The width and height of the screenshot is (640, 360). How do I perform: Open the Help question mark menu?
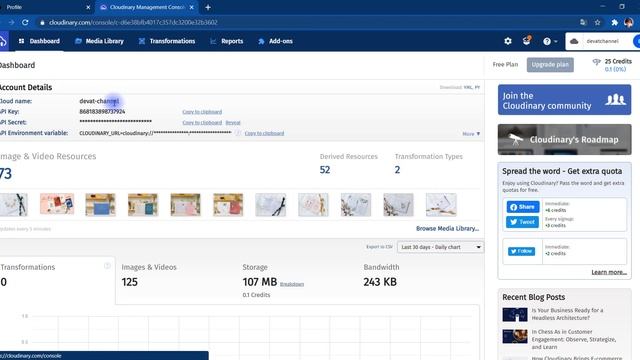[550, 41]
